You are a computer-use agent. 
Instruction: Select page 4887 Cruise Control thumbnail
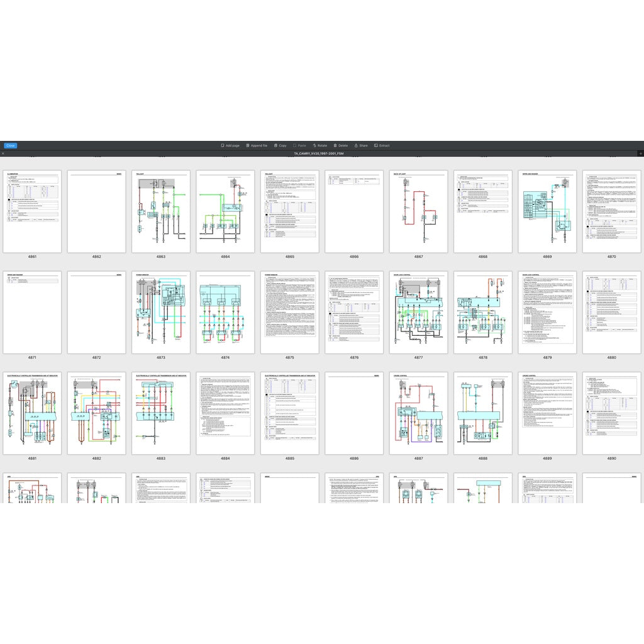419,413
